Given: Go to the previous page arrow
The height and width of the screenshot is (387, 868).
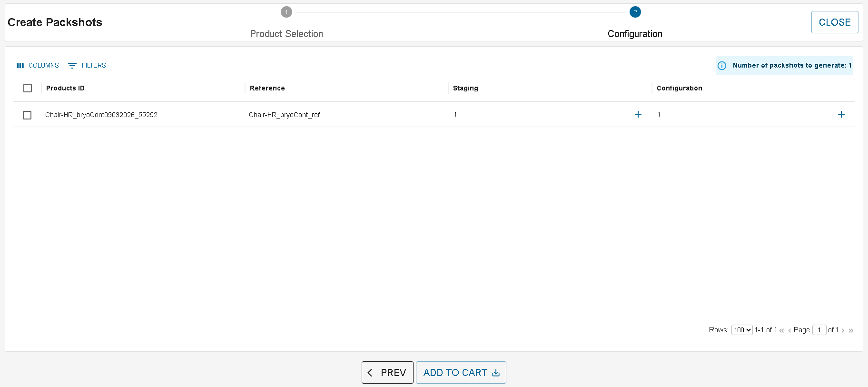Looking at the screenshot, I should pyautogui.click(x=789, y=330).
